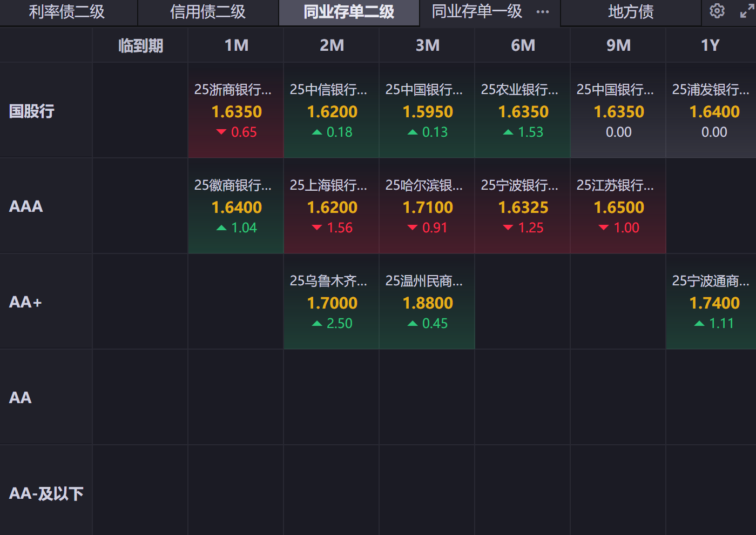Click the 25温州民商 1.8800 quote cell
756x535 pixels.
pos(427,302)
